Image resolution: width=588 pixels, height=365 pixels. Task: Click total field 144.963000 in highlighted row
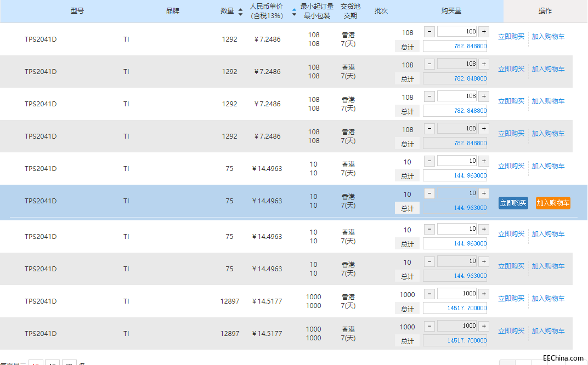click(455, 208)
